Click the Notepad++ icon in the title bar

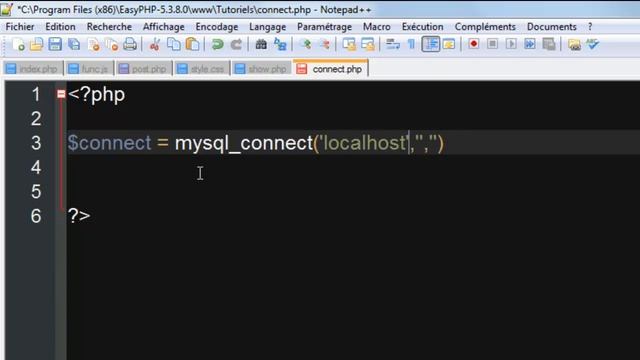pos(7,9)
